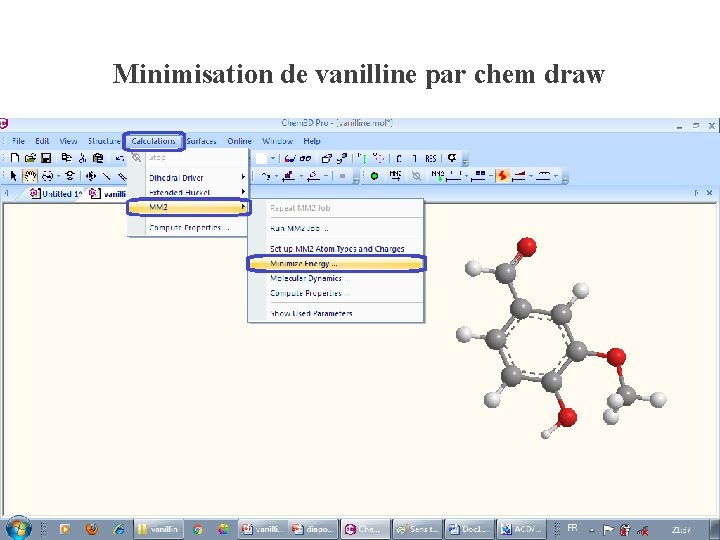The width and height of the screenshot is (720, 540).
Task: Close the document tab panel X
Action: click(x=709, y=193)
